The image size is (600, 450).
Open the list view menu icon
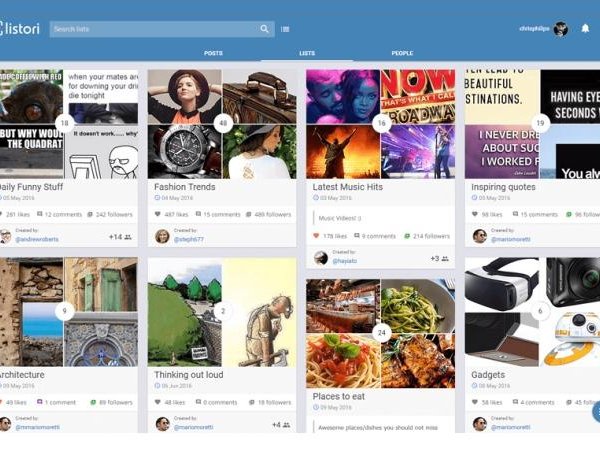click(286, 29)
